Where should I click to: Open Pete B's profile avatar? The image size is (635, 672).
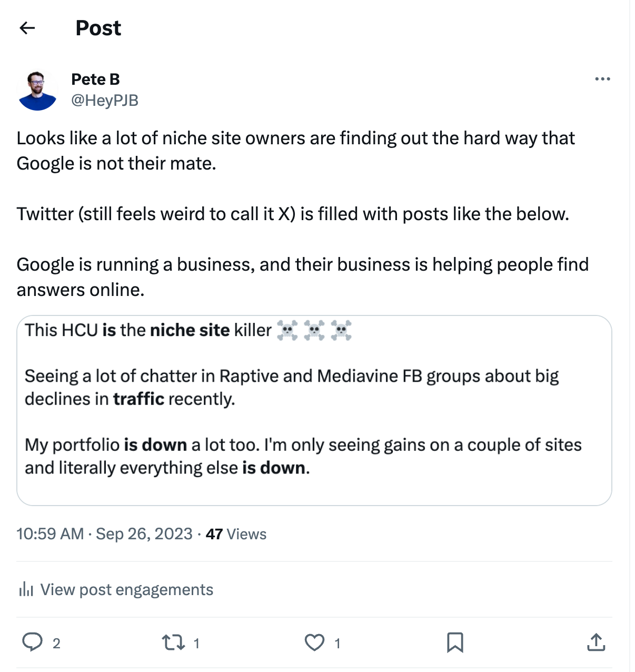pos(37,90)
